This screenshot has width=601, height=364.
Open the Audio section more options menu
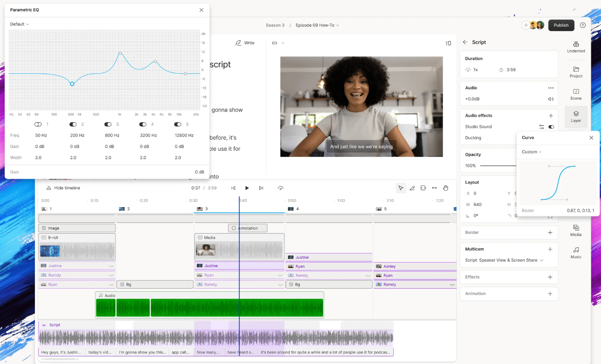(x=551, y=88)
